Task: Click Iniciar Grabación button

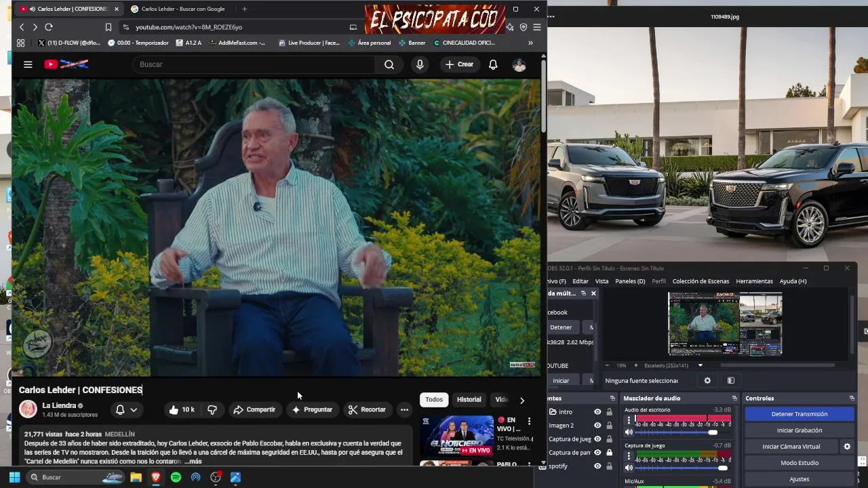Action: pyautogui.click(x=799, y=430)
